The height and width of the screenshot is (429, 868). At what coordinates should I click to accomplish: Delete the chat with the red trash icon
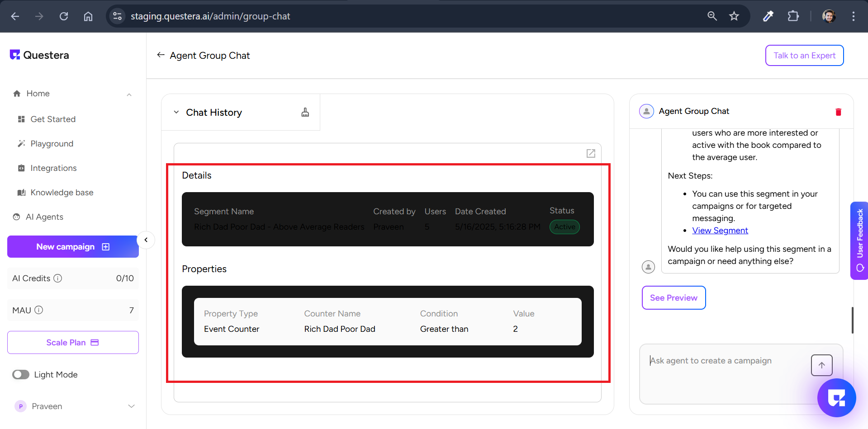(x=838, y=112)
